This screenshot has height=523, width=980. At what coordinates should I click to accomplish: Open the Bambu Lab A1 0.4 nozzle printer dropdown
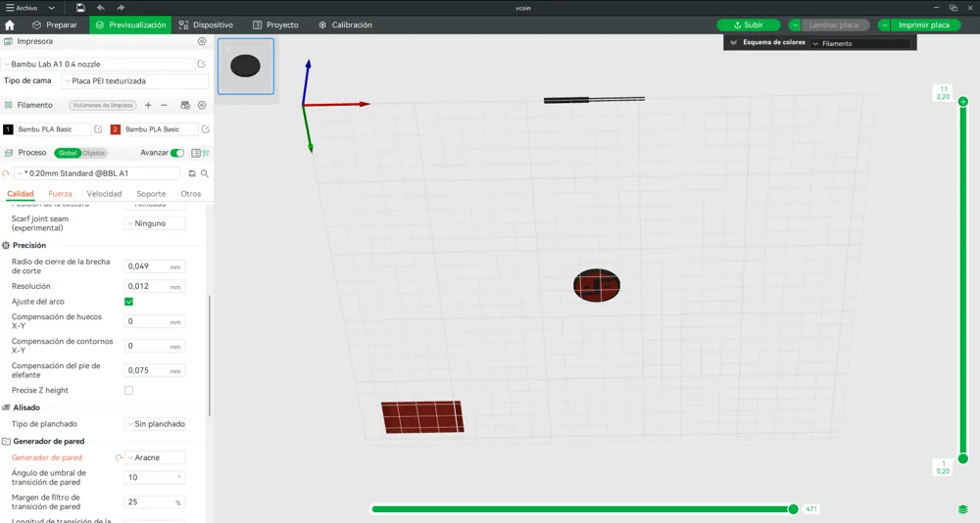click(99, 64)
